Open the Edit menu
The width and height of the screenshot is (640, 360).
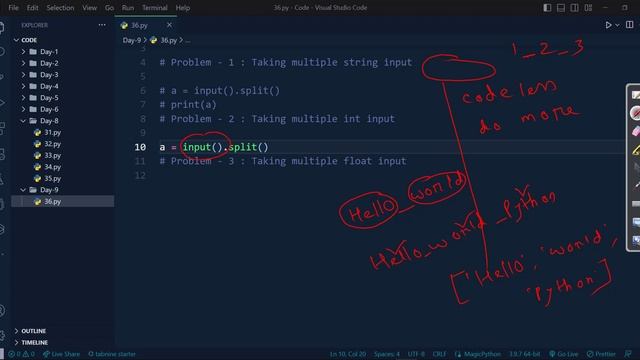pos(32,8)
